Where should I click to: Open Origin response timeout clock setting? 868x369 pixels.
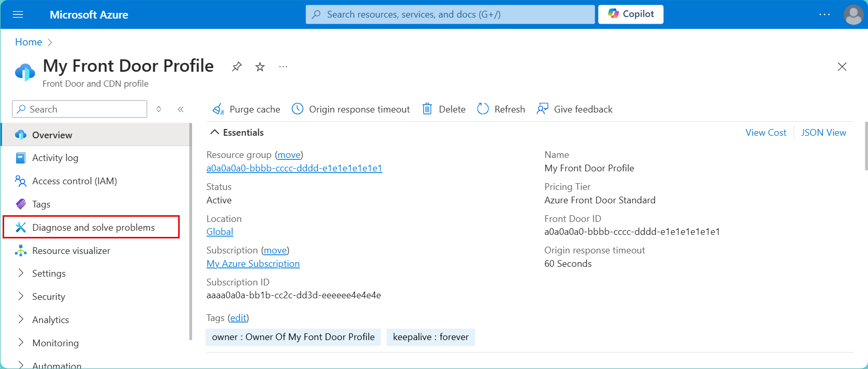tap(297, 109)
